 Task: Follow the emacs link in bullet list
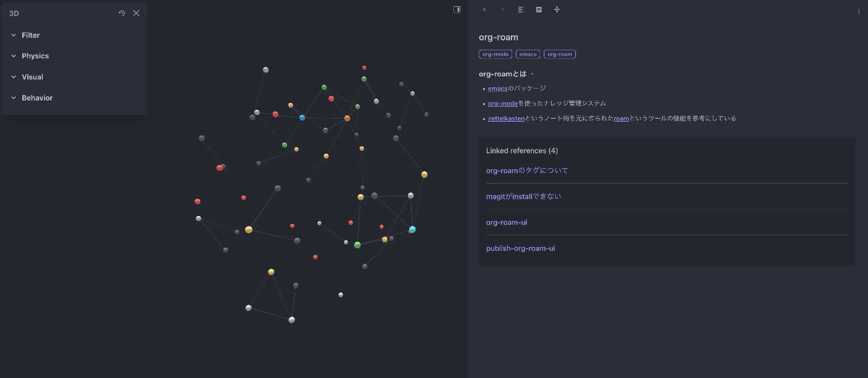(497, 89)
